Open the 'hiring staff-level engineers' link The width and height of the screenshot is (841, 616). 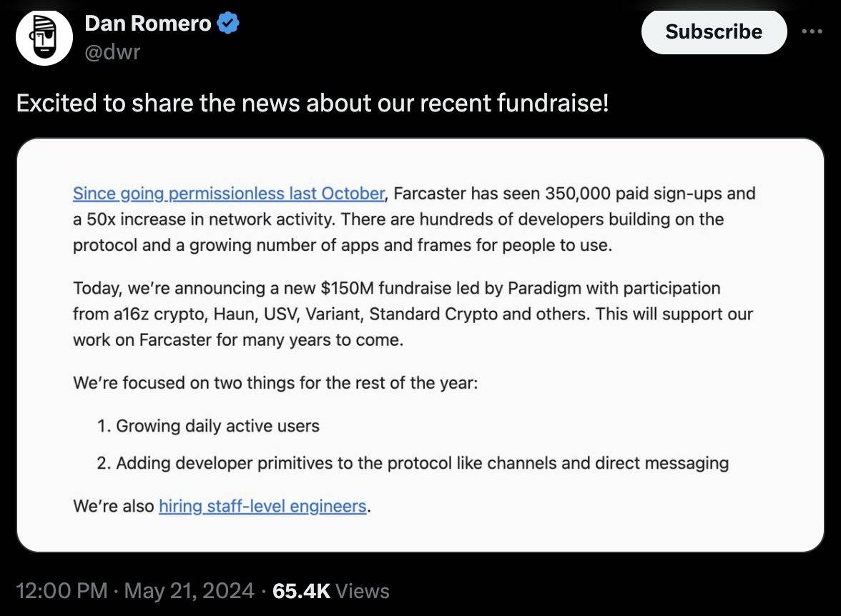pyautogui.click(x=263, y=506)
